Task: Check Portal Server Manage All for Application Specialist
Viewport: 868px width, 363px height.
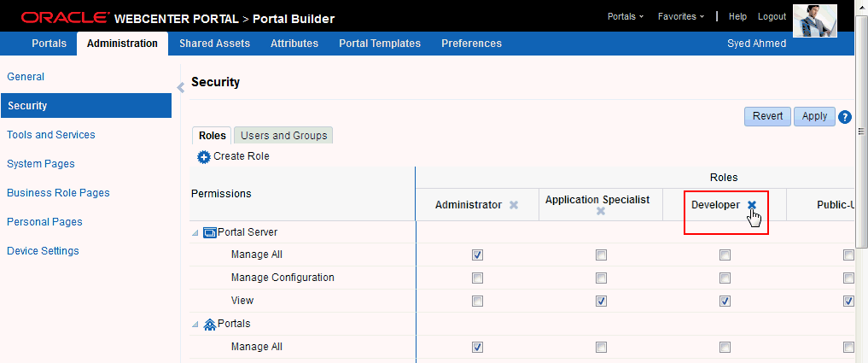Action: click(601, 255)
